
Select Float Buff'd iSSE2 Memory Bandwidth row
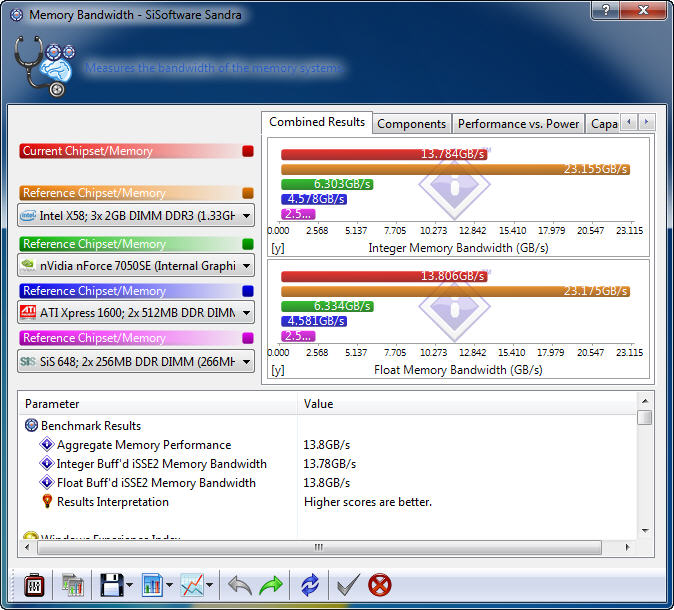147,483
